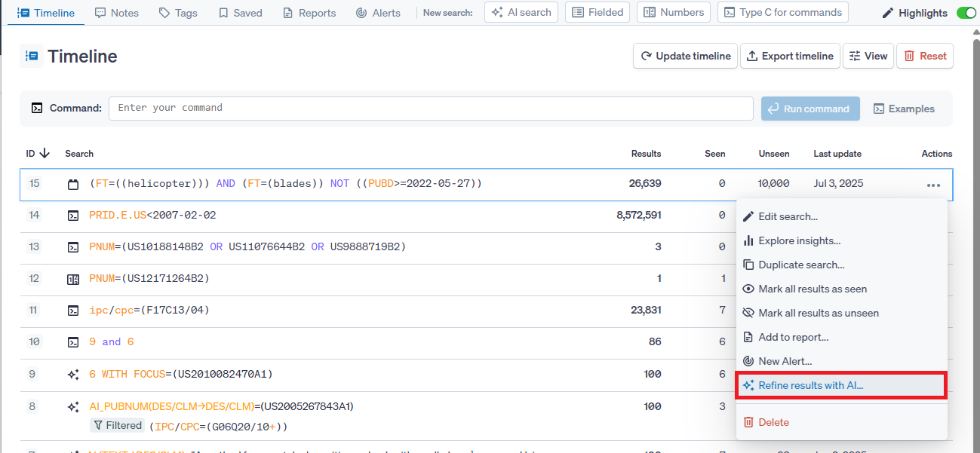Choose Mark all results as seen
Screen dimensions: 980x453
(x=812, y=289)
